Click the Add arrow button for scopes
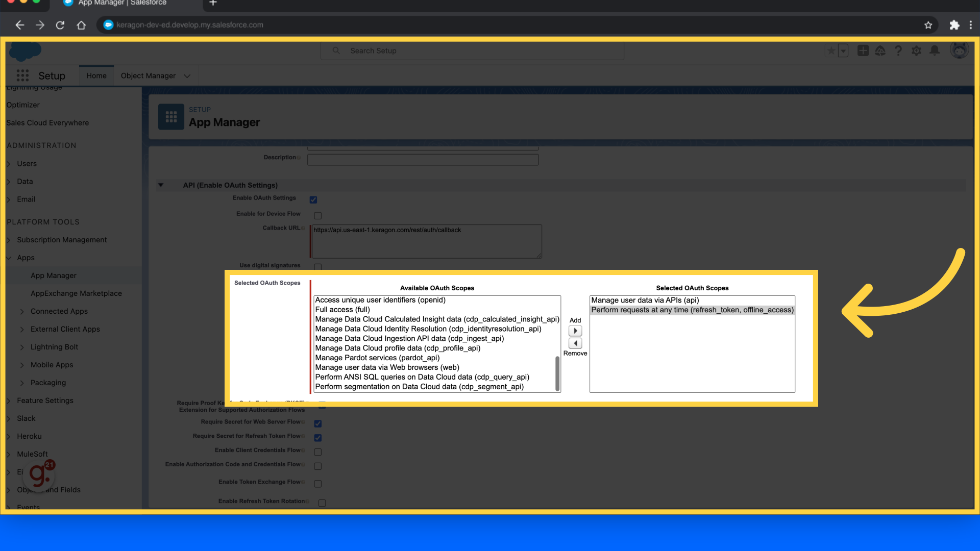 (x=575, y=331)
